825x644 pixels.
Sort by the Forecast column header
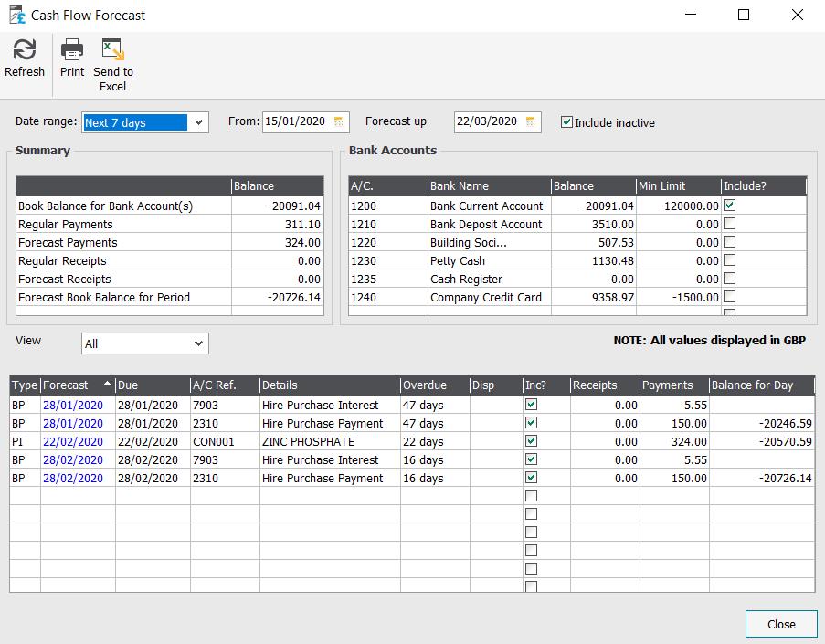click(78, 385)
